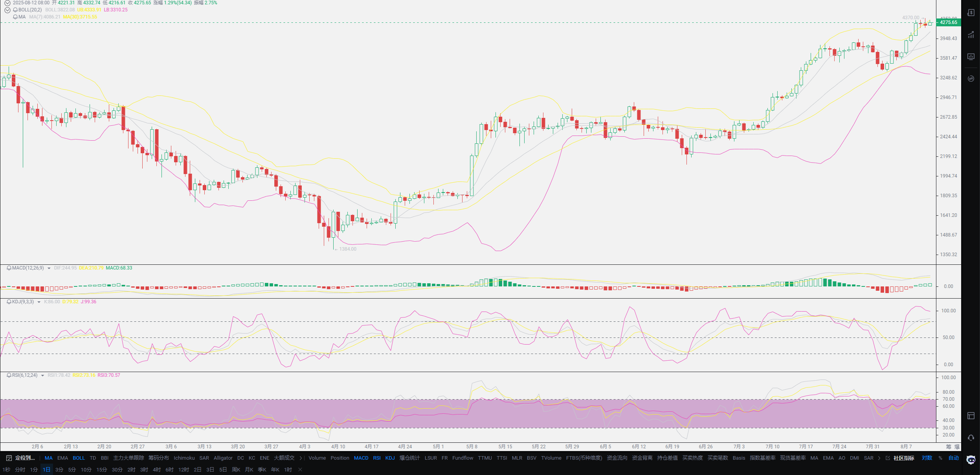This screenshot has height=475, width=980.
Task: Select the 月K timeframe
Action: point(249,469)
